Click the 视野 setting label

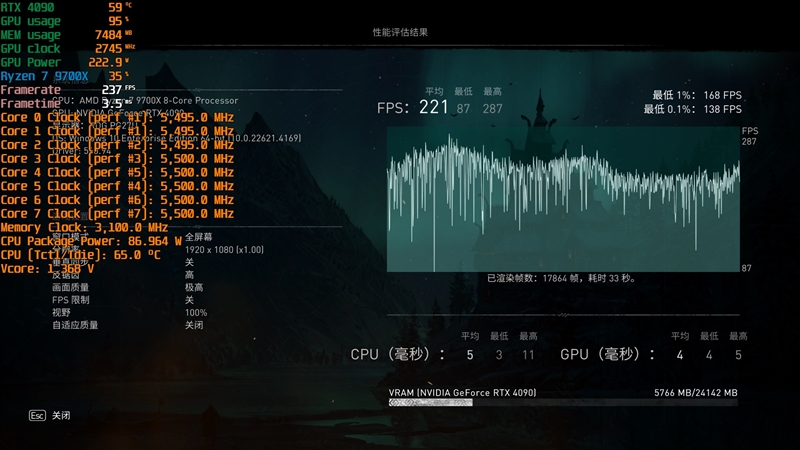(61, 312)
